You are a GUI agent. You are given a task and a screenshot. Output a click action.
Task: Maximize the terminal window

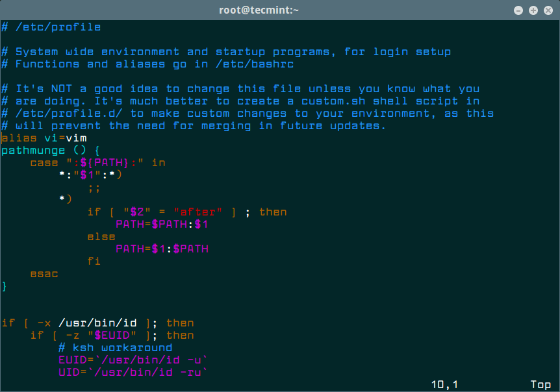pyautogui.click(x=533, y=10)
